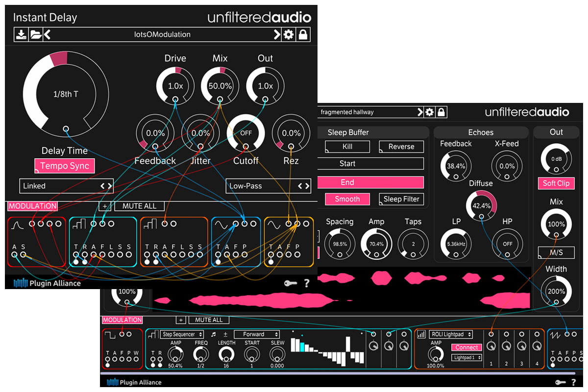
Task: Click Connect button for ROLI Lightpad
Action: (x=466, y=347)
